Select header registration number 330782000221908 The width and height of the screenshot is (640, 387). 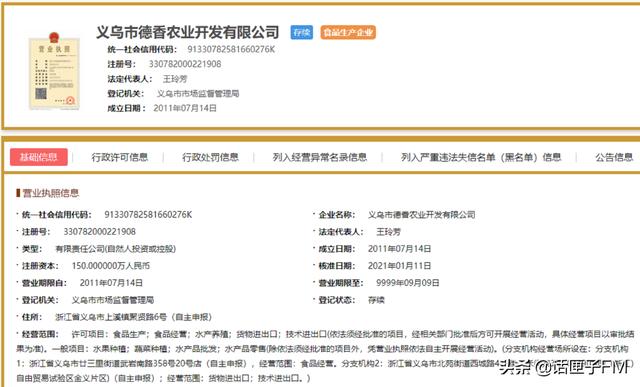point(185,64)
